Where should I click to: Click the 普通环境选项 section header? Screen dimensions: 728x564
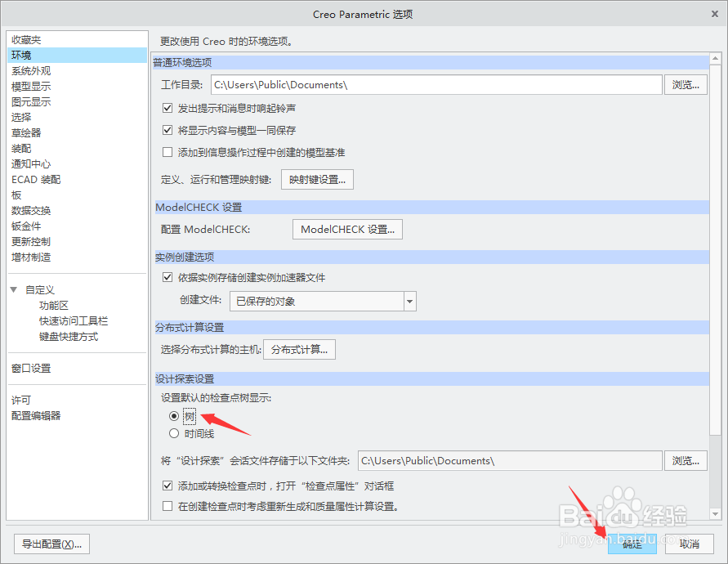pyautogui.click(x=431, y=63)
